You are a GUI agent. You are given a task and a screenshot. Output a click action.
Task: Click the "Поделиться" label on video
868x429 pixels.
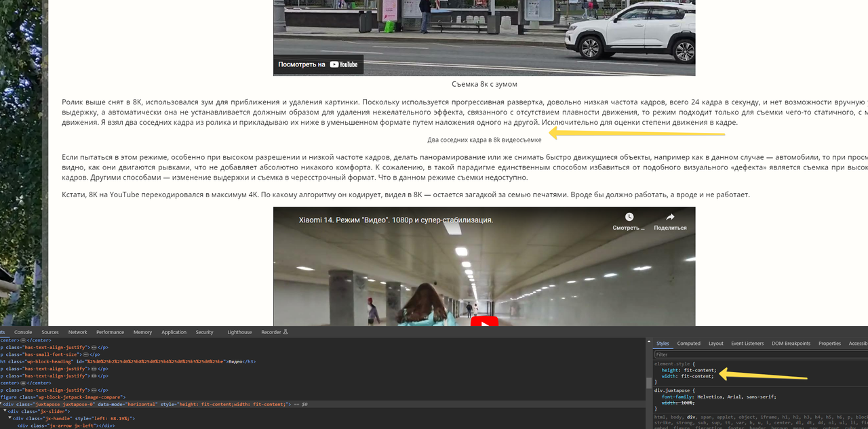pos(670,228)
